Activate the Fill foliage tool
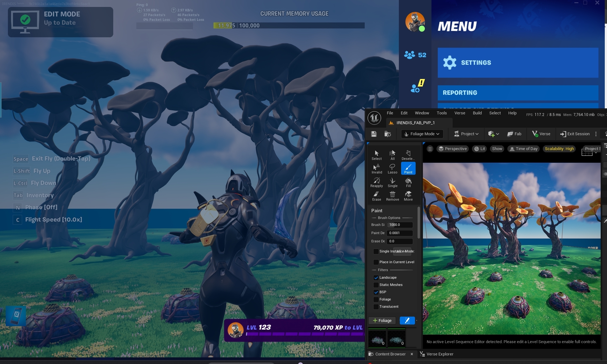 pyautogui.click(x=408, y=182)
